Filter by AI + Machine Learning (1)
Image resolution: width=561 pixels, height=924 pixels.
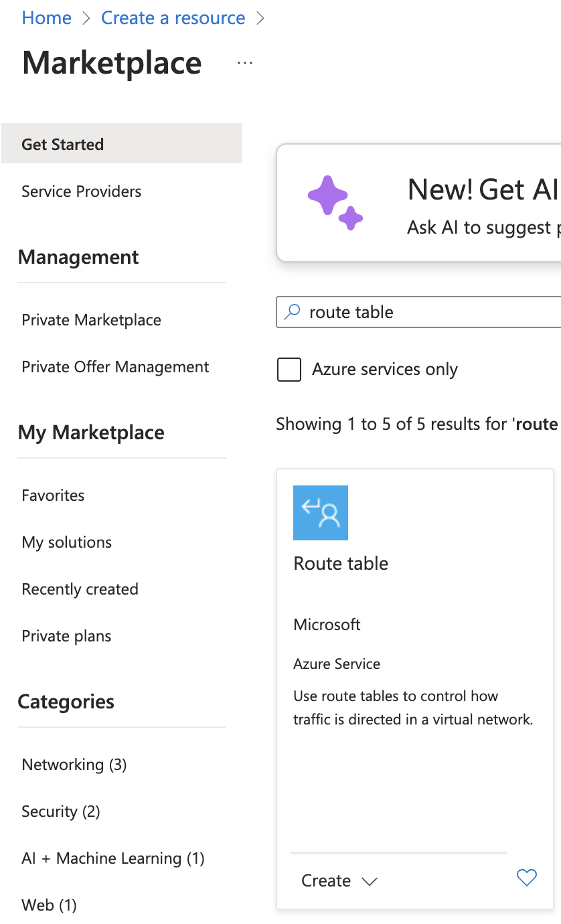pyautogui.click(x=113, y=858)
